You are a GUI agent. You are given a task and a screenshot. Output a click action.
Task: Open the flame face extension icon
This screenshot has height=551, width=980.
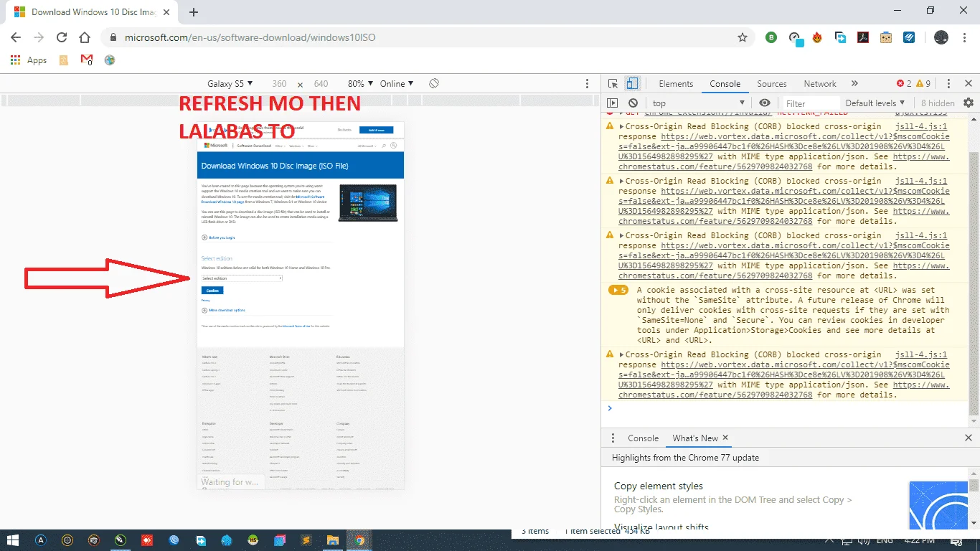[x=817, y=37]
